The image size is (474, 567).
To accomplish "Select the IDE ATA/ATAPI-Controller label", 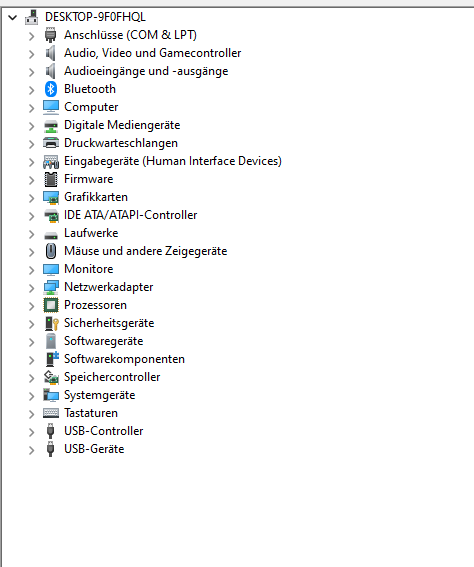I will pyautogui.click(x=131, y=215).
